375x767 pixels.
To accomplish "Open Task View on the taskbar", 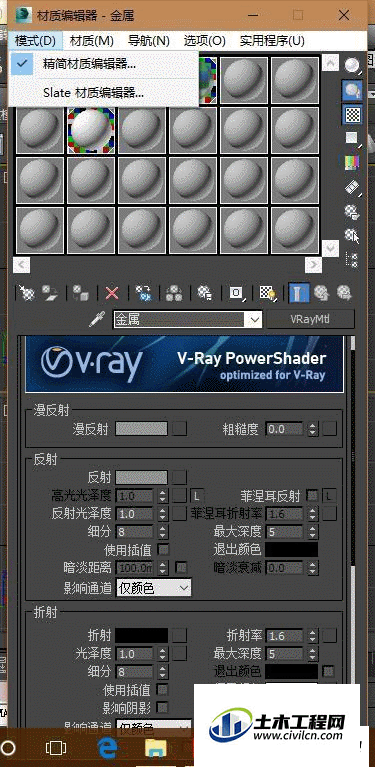I will click(56, 748).
